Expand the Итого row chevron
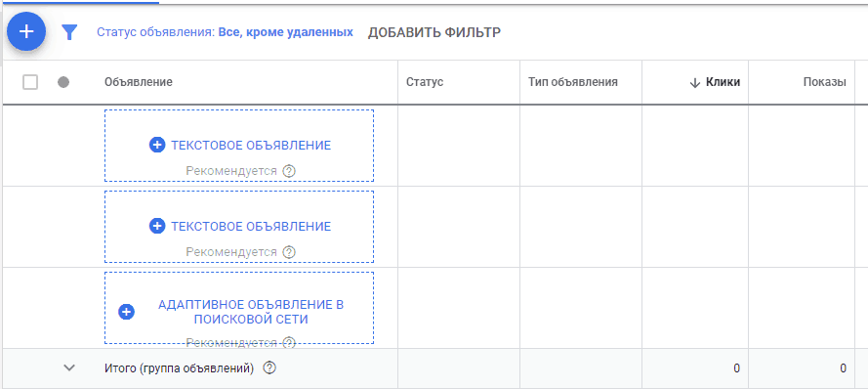868x389 pixels. 69,367
